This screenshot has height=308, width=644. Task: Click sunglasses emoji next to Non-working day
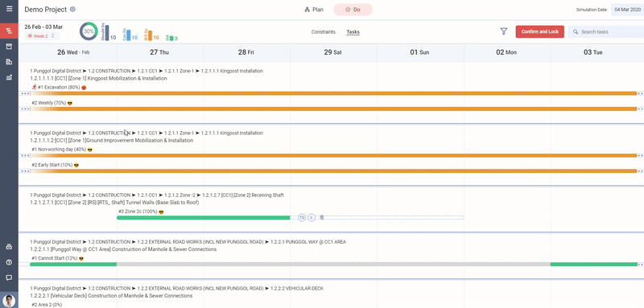(90, 150)
